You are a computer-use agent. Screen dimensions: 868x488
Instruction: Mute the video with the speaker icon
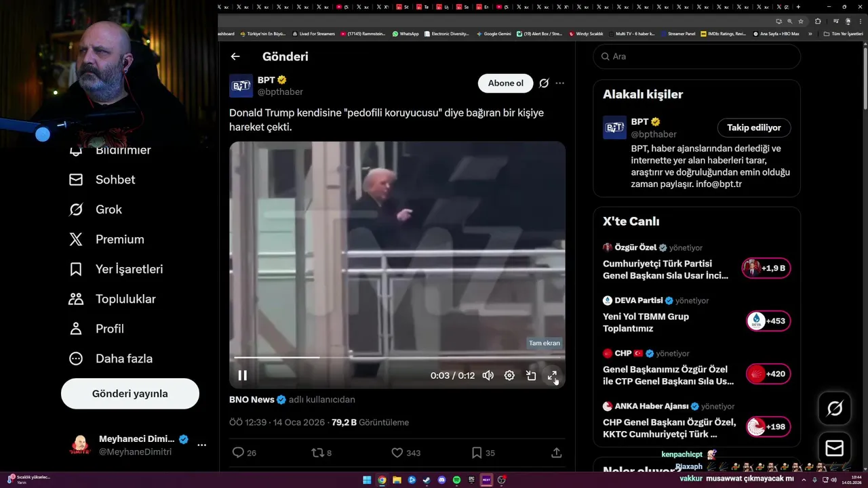(488, 375)
